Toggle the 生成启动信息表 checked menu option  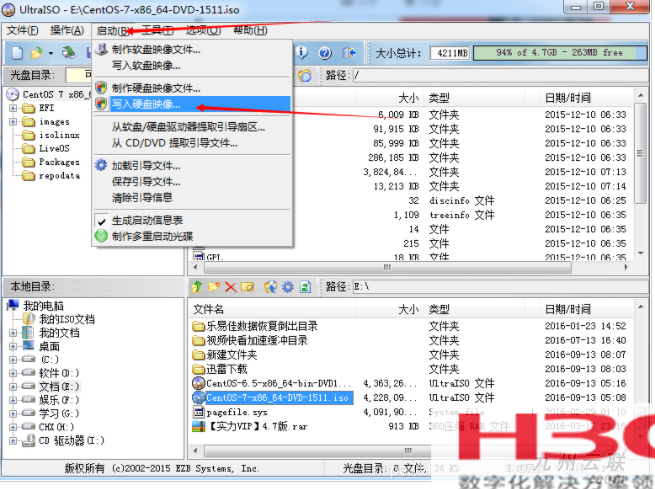[147, 220]
